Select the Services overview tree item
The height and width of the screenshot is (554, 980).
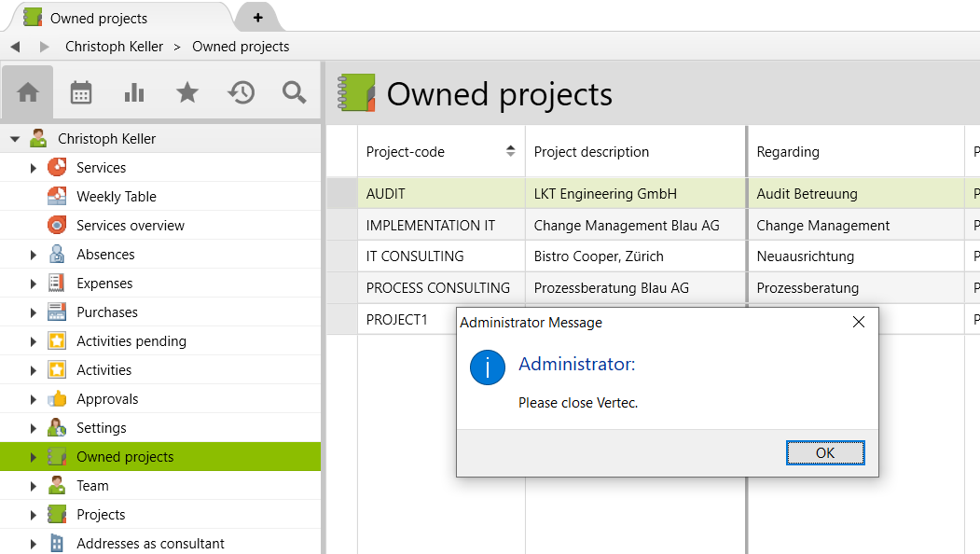click(x=131, y=226)
